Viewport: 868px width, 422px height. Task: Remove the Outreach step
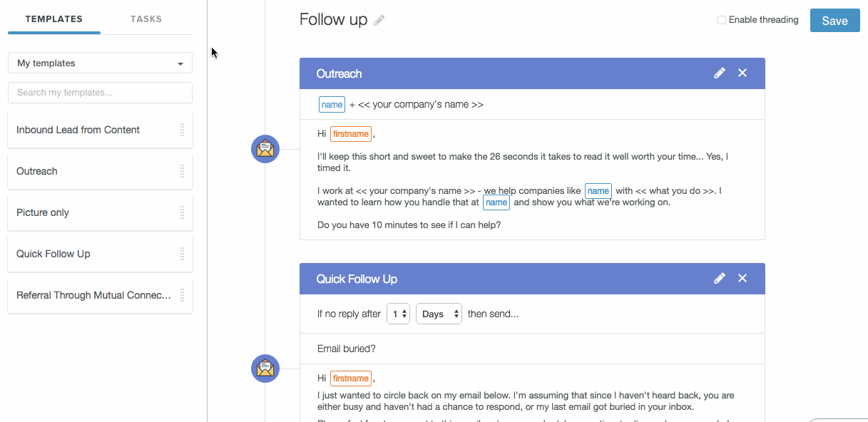742,73
